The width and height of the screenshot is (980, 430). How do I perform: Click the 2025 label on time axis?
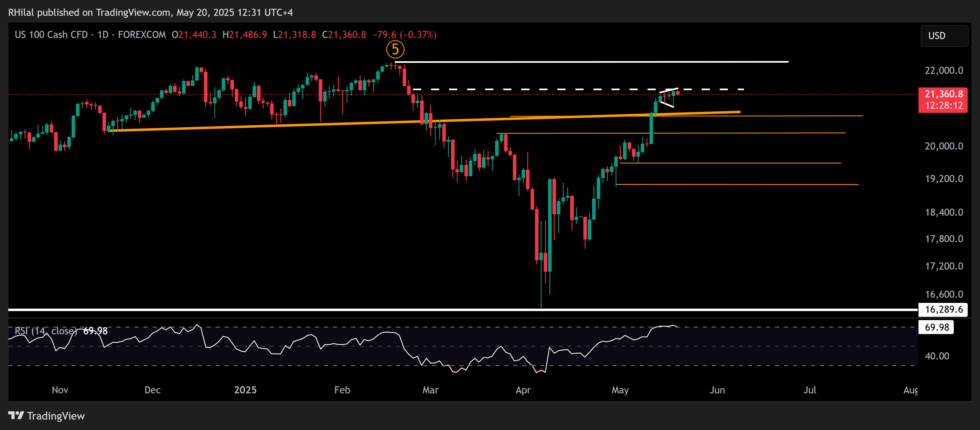245,390
